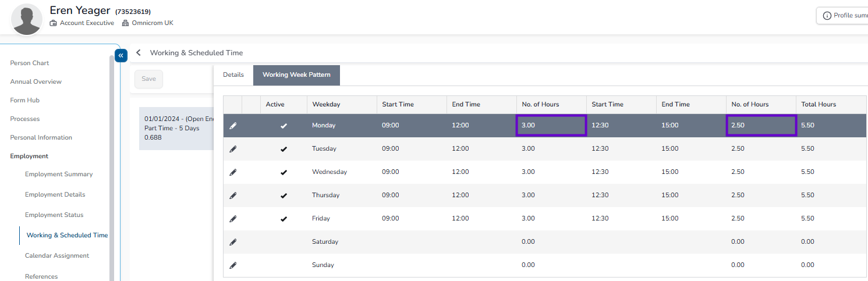Toggle Thursday active checkmark
This screenshot has height=281, width=868.
(x=284, y=195)
